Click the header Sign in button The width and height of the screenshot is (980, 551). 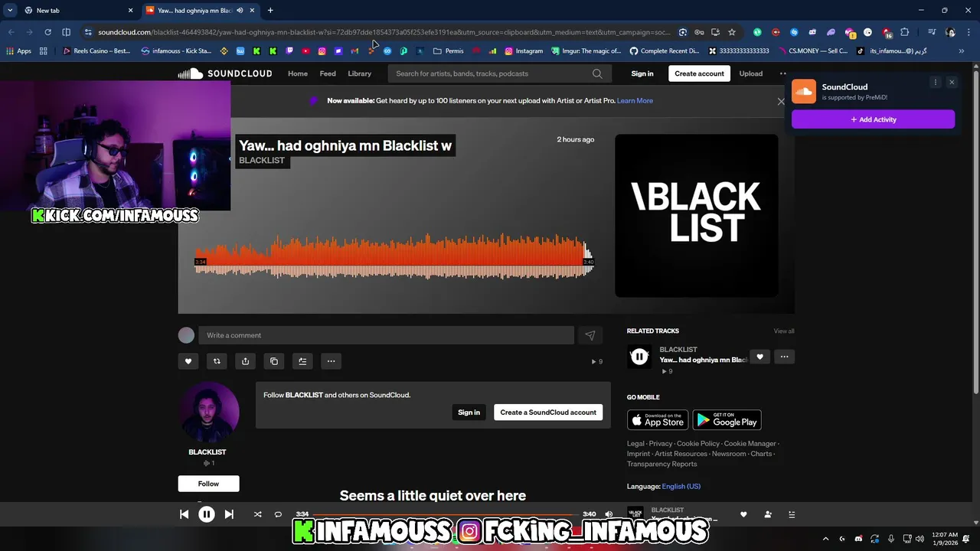(x=642, y=73)
